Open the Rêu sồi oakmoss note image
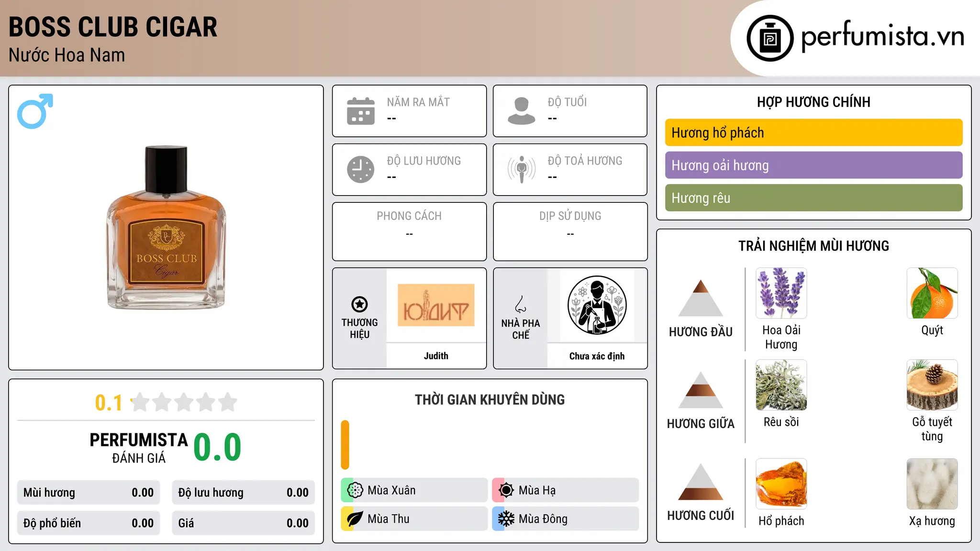The height and width of the screenshot is (551, 980). pos(781,385)
